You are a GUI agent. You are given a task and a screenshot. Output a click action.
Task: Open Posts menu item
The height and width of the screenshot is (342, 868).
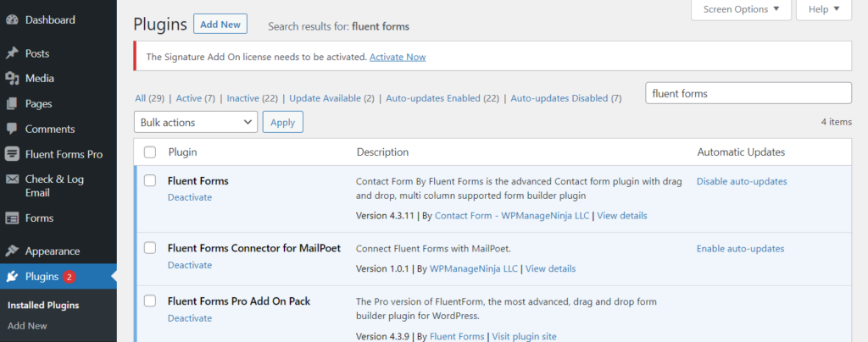[37, 53]
